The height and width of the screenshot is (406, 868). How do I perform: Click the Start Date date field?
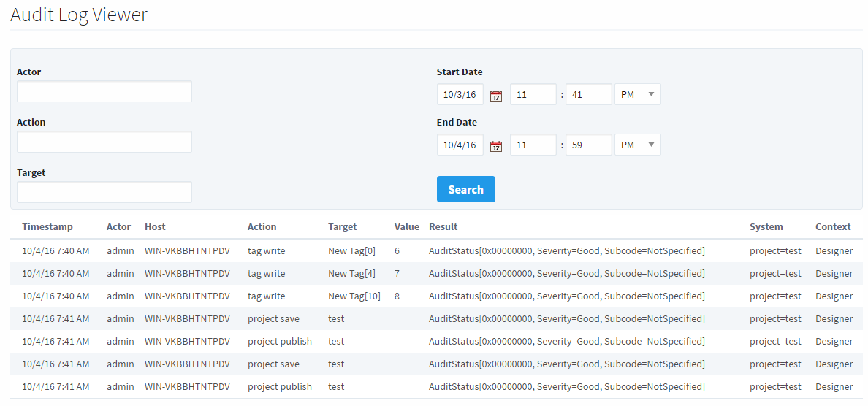pos(460,94)
